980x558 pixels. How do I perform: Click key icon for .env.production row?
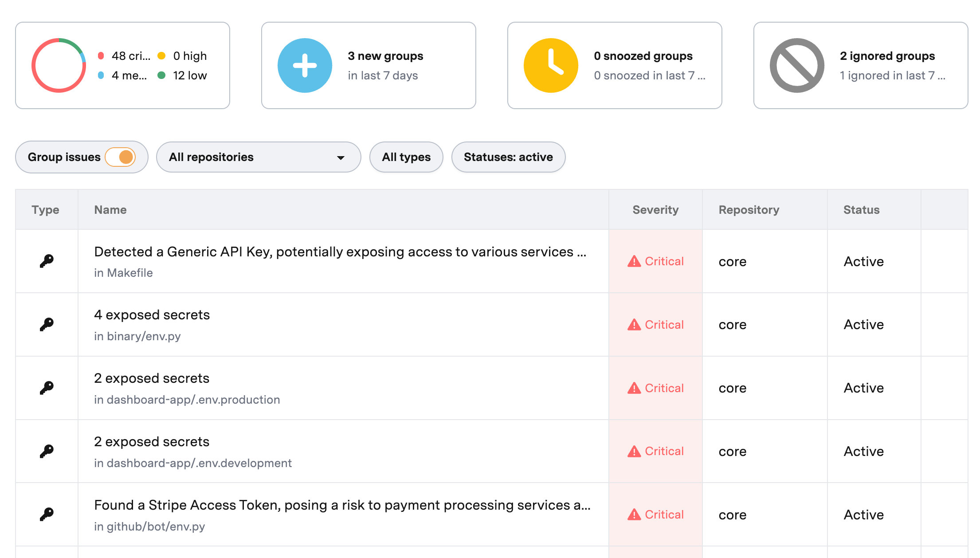click(47, 388)
